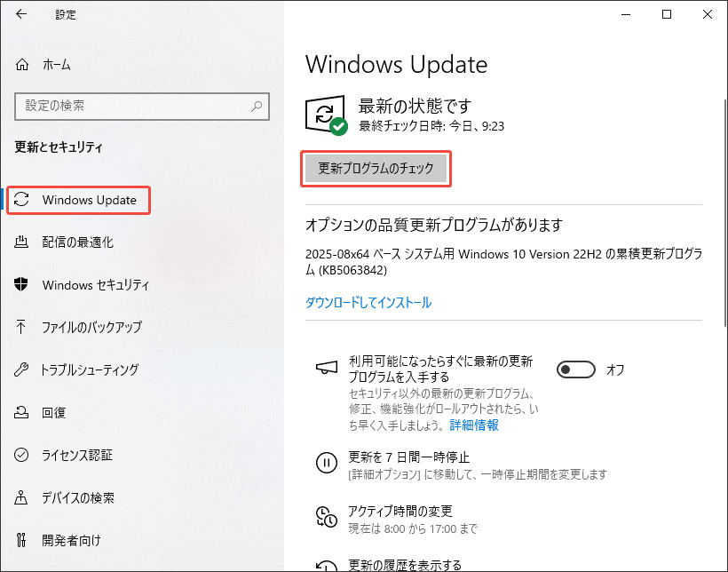Open 回復 in the sidebar
The width and height of the screenshot is (728, 572).
(53, 413)
